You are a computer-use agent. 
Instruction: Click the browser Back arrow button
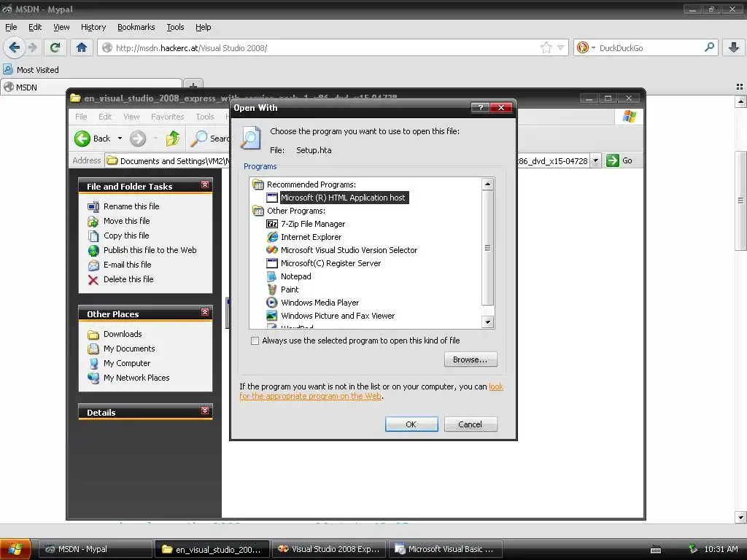tap(14, 47)
